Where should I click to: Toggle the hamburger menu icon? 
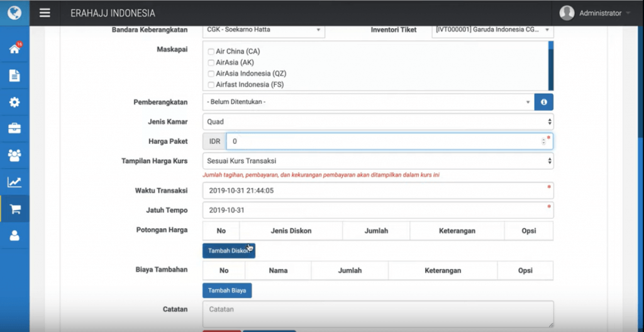pyautogui.click(x=45, y=13)
